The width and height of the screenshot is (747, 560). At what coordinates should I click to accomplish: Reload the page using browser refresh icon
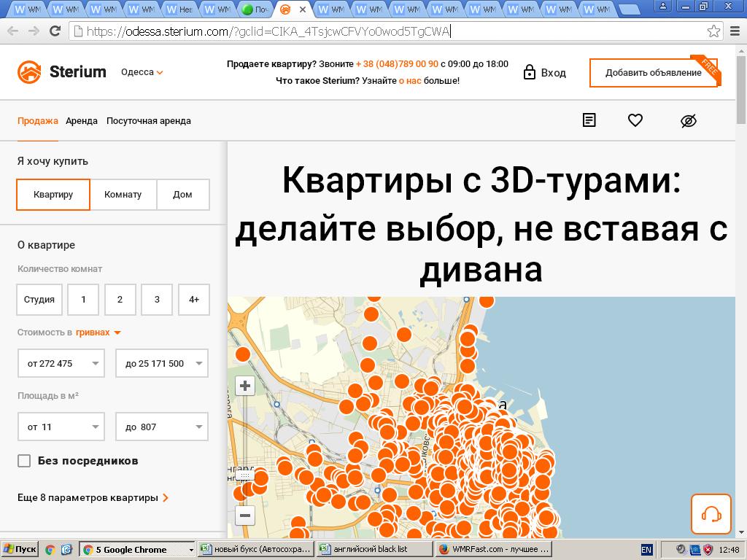[x=55, y=31]
